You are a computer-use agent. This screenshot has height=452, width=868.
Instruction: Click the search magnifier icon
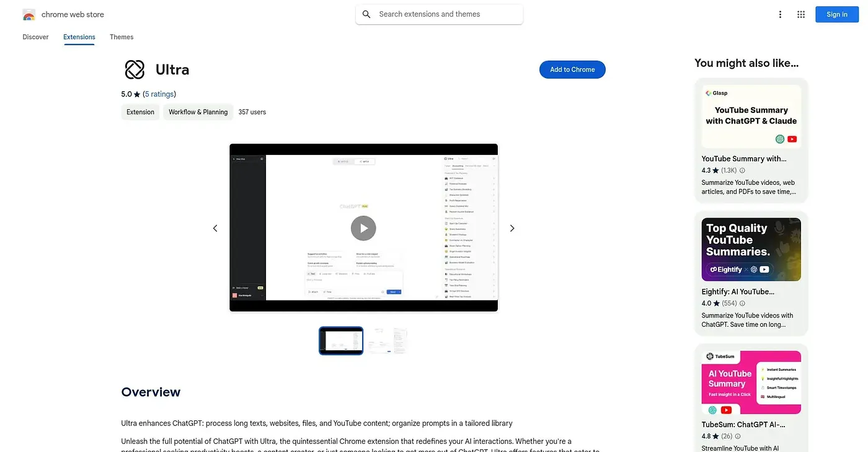pos(366,14)
